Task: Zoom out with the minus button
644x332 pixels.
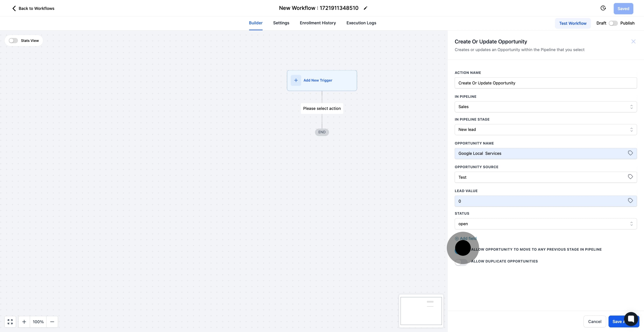Action: [x=52, y=322]
